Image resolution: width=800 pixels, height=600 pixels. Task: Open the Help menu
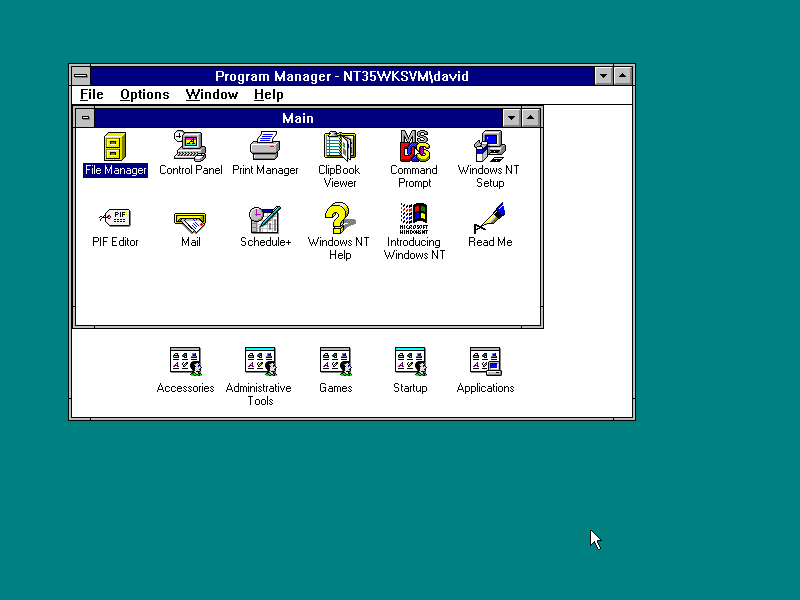(x=268, y=95)
